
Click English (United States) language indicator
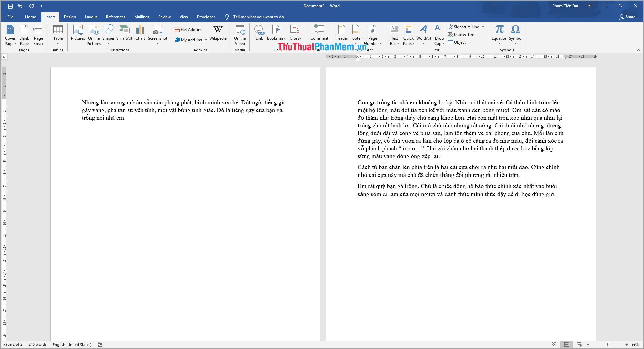click(x=72, y=345)
